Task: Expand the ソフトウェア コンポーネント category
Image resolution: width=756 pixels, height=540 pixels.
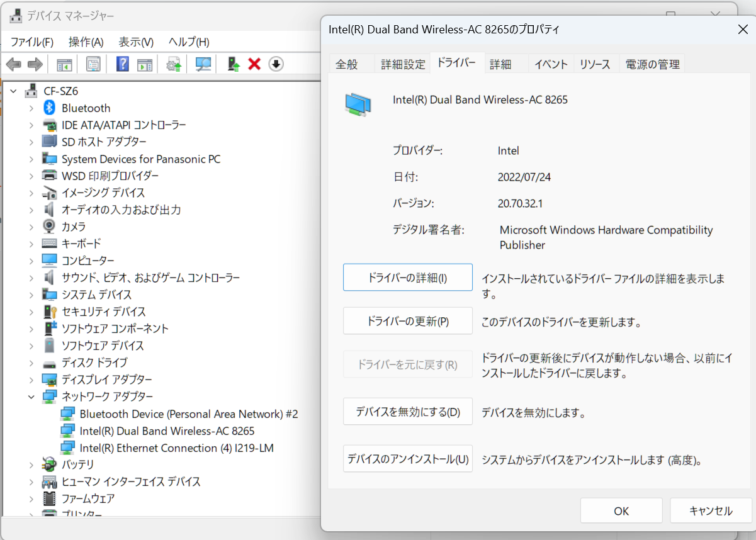Action: [31, 329]
